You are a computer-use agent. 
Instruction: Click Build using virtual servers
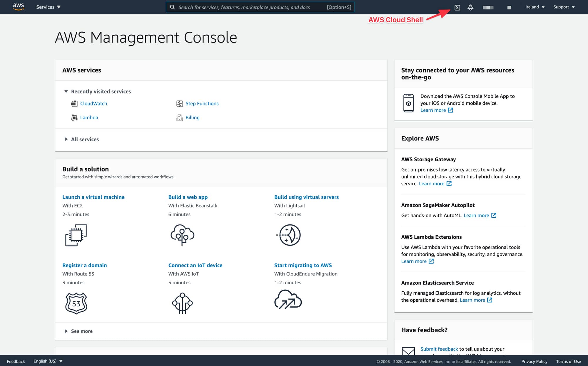tap(306, 197)
